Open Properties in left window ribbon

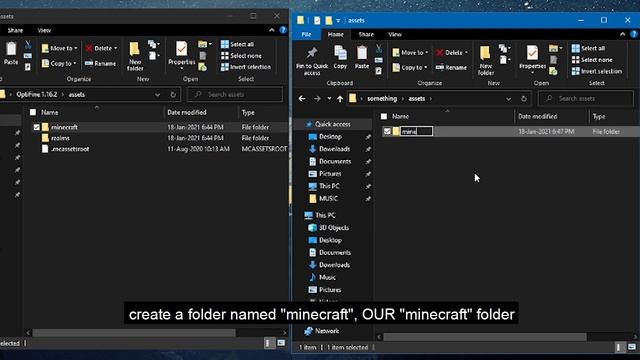click(x=182, y=55)
